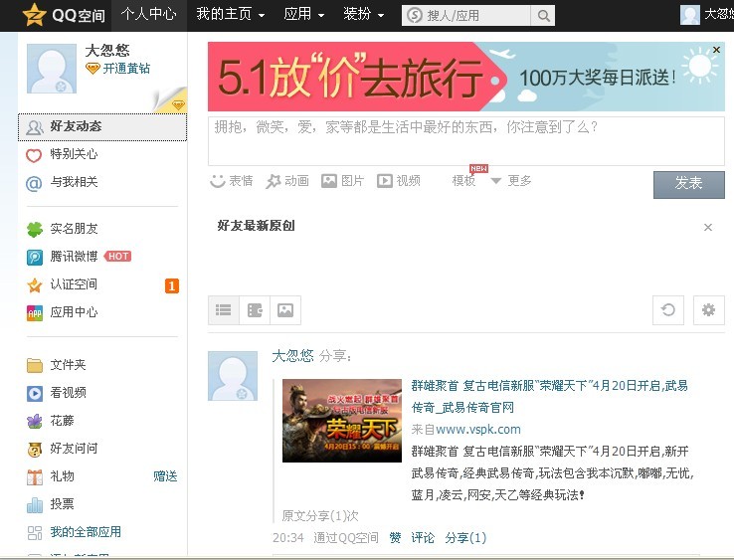This screenshot has width=734, height=560.
Task: Click 原文分享(1)次 text
Action: point(320,516)
